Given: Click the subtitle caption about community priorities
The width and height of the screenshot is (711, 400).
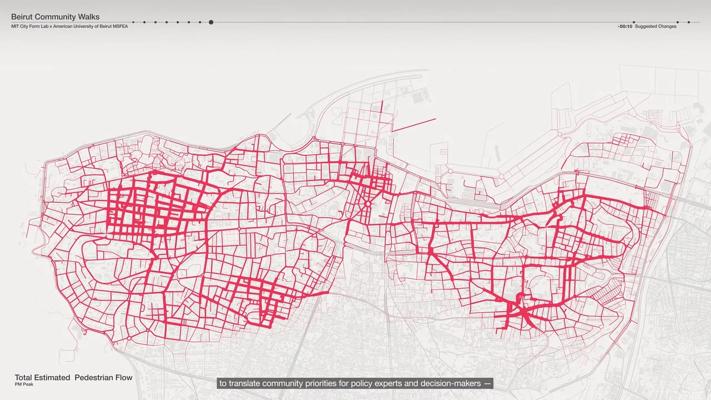Looking at the screenshot, I should pos(355,382).
